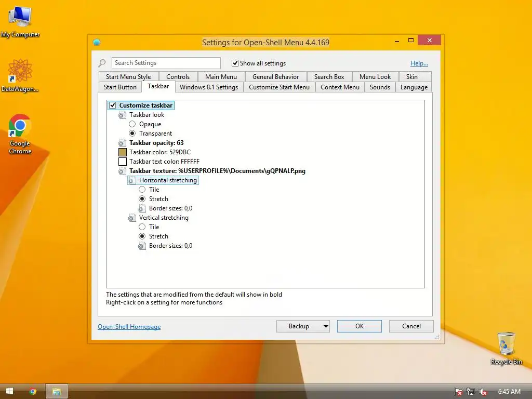Click the gear icon beside Taskbar texture

click(122, 171)
